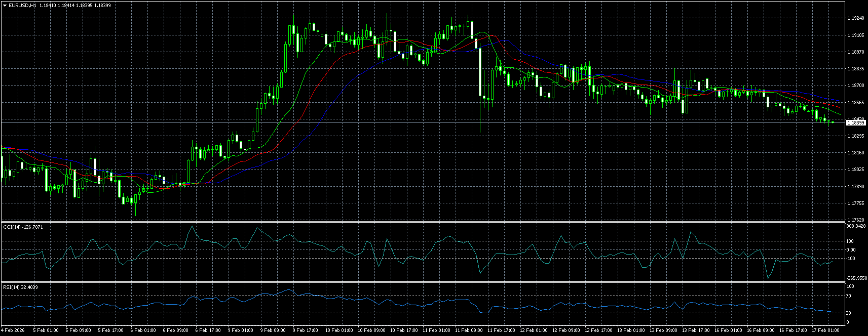The width and height of the screenshot is (868, 336).
Task: Click the CCI scale minimum -365.9558
Action: pos(856,278)
